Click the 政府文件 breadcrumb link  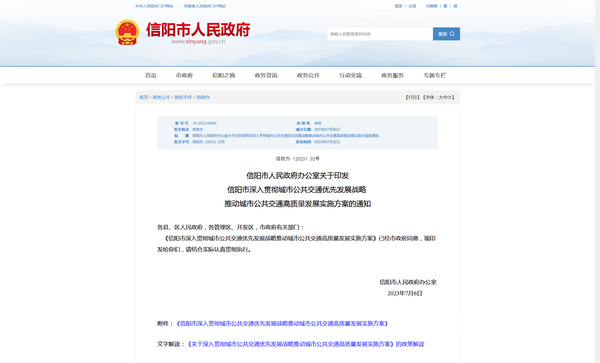tap(183, 98)
